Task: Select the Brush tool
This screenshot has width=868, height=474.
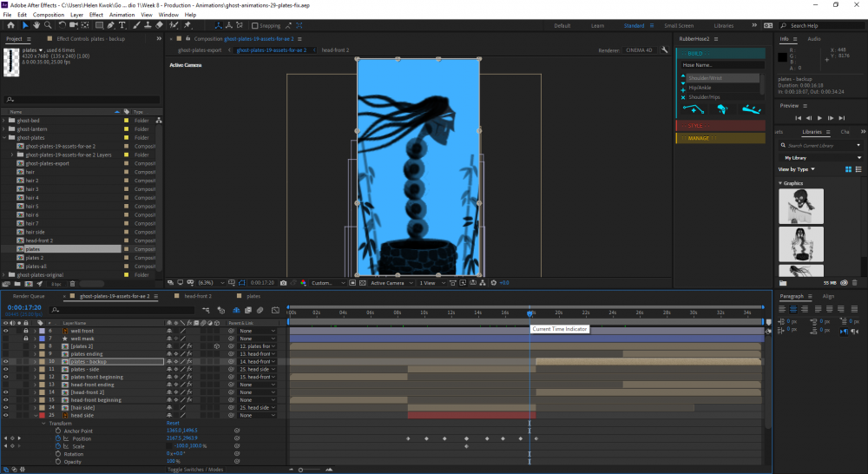Action: click(x=136, y=25)
